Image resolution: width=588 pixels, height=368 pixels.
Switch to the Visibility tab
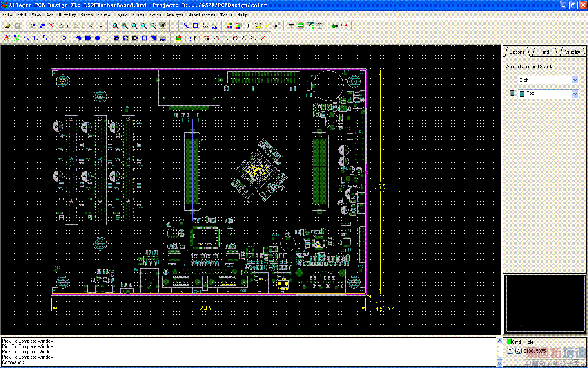point(572,52)
